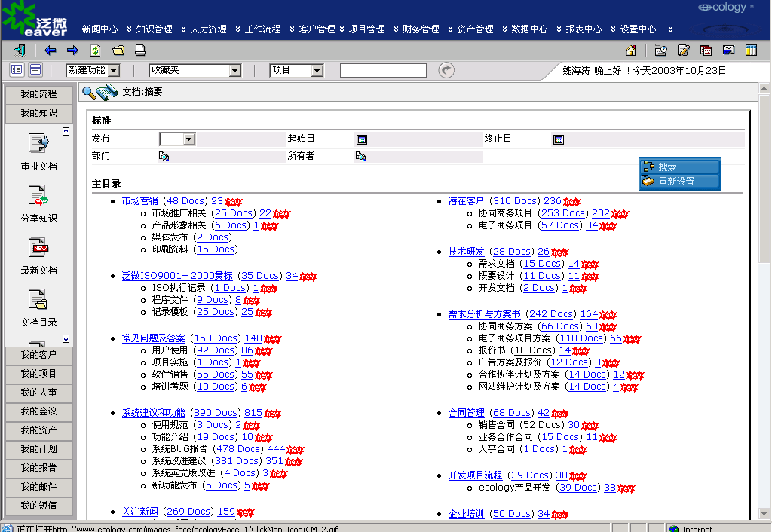Open the 潜在客户 directory link
Viewport: 772px width, 532px height.
tap(466, 200)
